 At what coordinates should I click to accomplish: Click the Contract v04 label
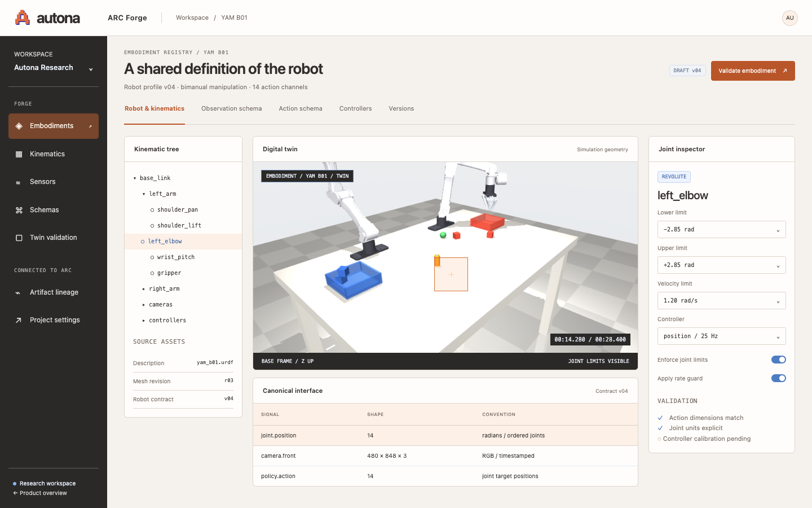pyautogui.click(x=611, y=391)
